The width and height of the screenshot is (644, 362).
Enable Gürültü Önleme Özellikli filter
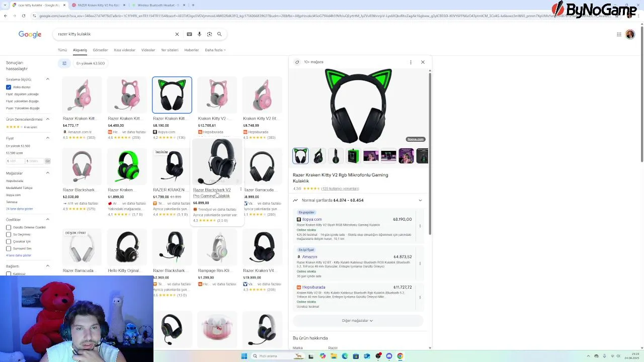tap(9, 227)
